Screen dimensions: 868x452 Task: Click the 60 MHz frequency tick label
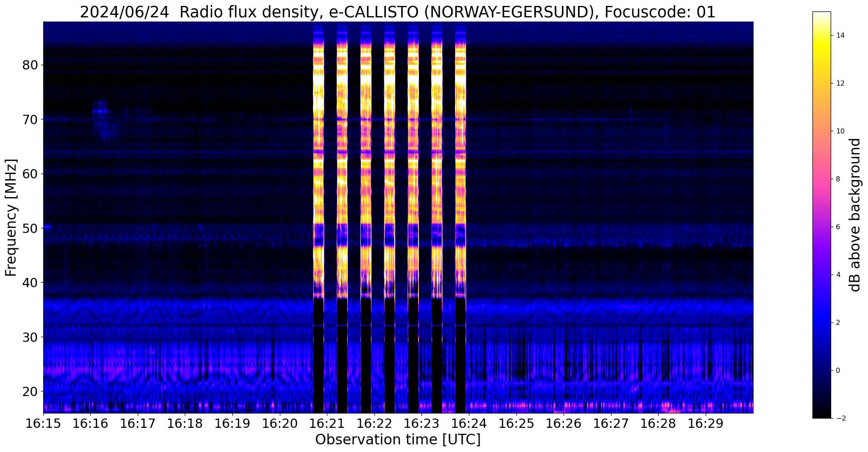pos(30,174)
